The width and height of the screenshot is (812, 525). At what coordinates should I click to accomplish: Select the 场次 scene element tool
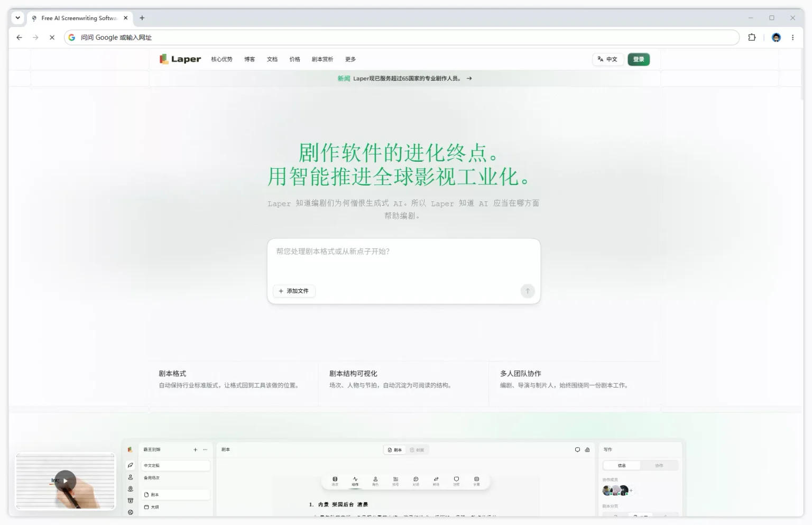(335, 481)
